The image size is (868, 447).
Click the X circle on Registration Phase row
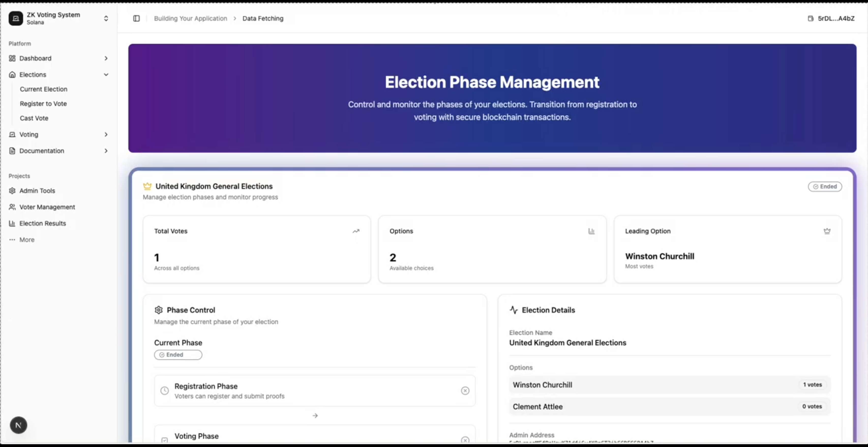pos(465,390)
